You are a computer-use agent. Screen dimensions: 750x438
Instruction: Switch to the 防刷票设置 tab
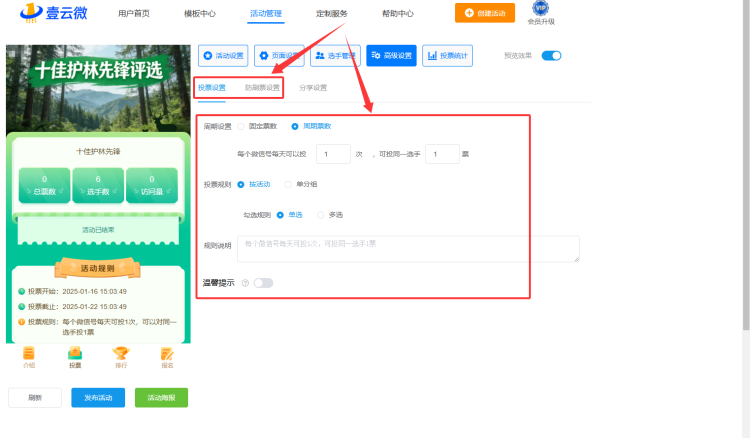coord(262,88)
